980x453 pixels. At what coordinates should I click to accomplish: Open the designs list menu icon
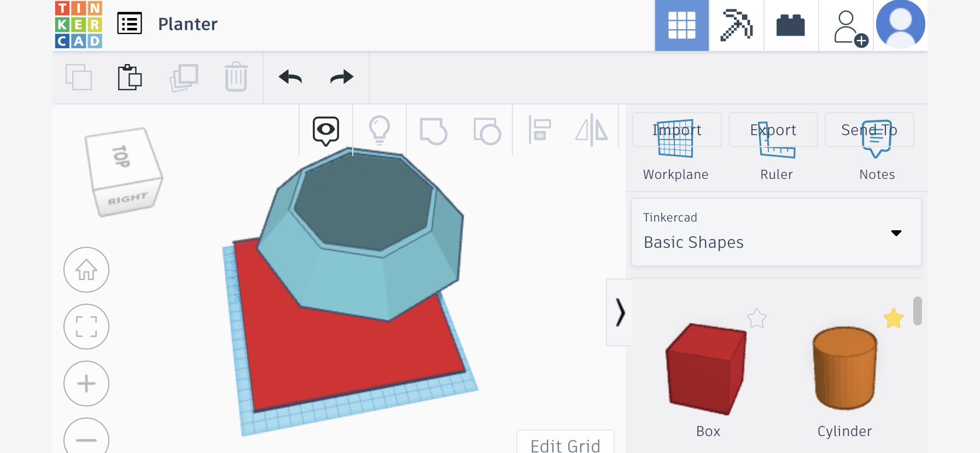[x=130, y=24]
